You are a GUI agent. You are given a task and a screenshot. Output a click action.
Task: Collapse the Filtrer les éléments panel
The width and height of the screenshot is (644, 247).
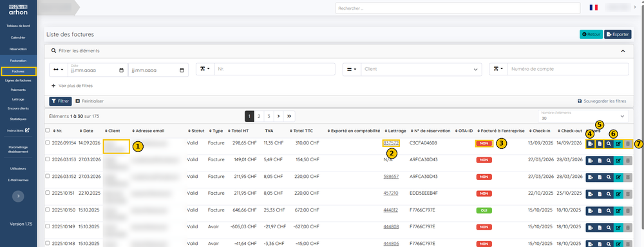coord(623,51)
